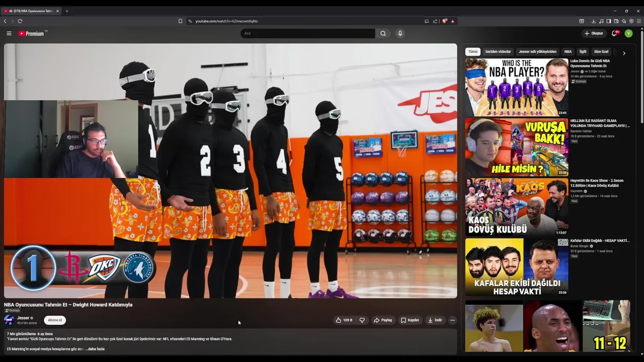Click the İndir download button
The image size is (644, 362).
pos(435,320)
